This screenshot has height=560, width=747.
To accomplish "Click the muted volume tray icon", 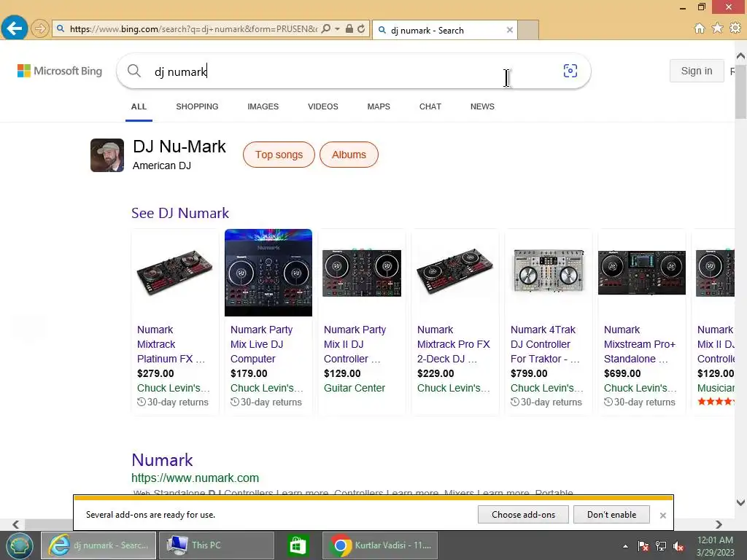I will point(679,546).
